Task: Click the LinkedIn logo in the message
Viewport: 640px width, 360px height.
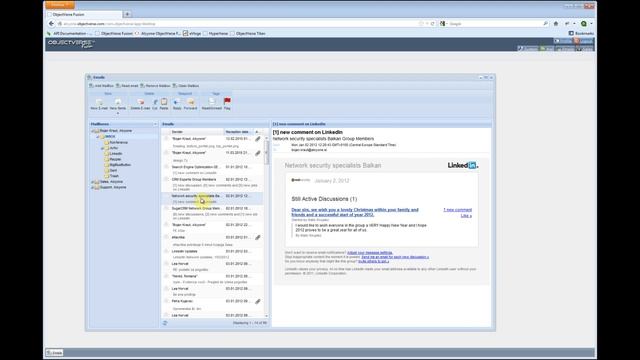Action: tap(462, 165)
